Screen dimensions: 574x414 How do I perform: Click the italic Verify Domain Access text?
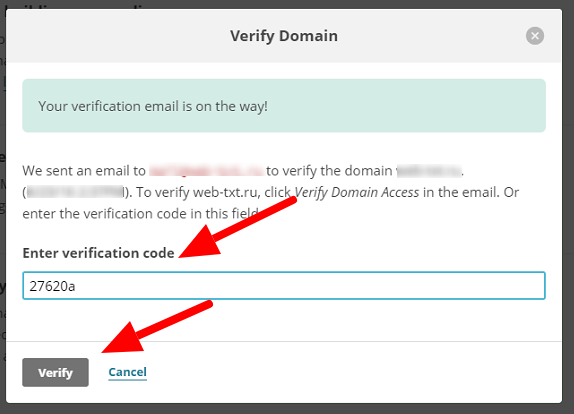[x=357, y=192]
